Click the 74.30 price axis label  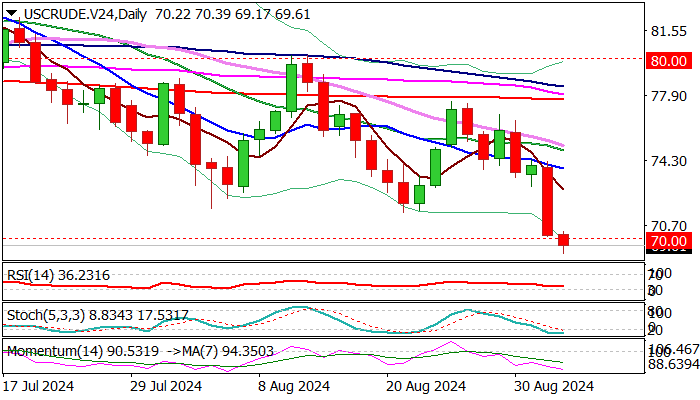pos(669,161)
